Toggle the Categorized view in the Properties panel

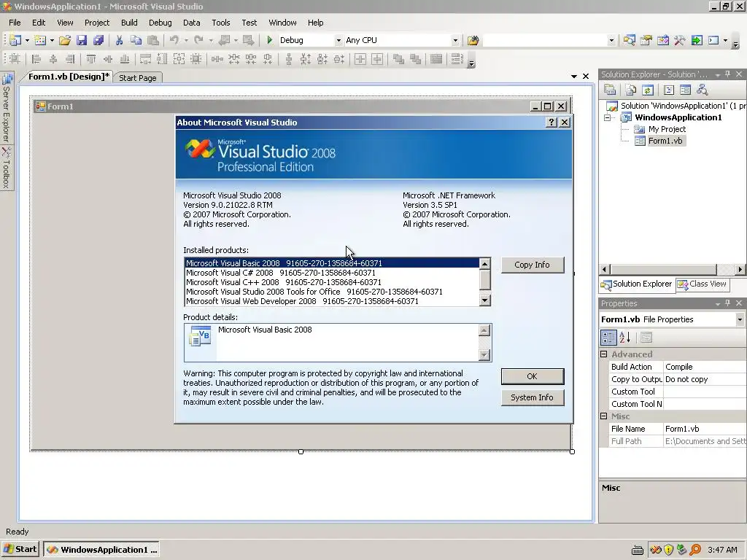point(608,338)
